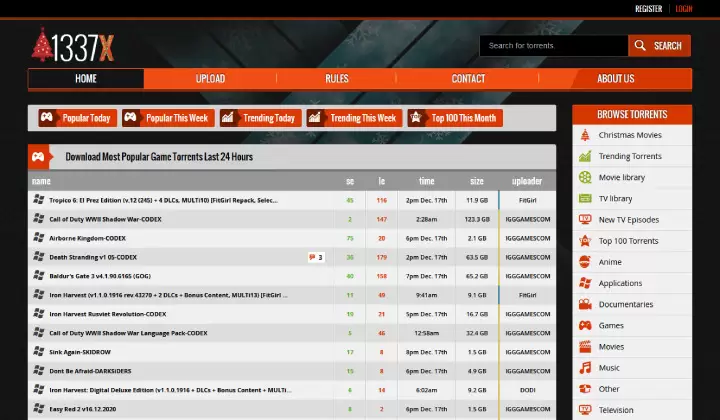This screenshot has width=720, height=420.
Task: Click game header icon beside Download Most Popular
Action: 38,157
